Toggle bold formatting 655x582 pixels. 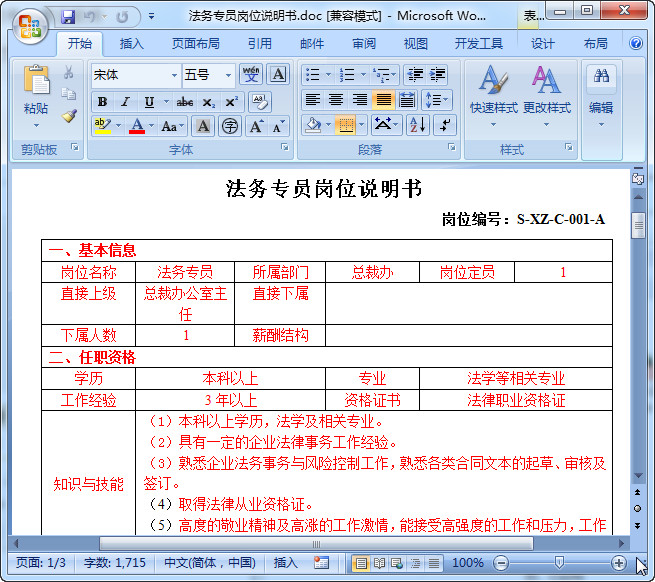[x=102, y=102]
